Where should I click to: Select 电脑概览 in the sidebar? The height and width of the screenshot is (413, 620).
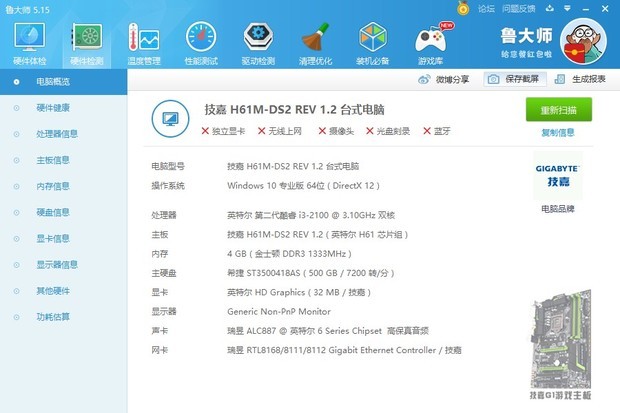click(x=63, y=82)
